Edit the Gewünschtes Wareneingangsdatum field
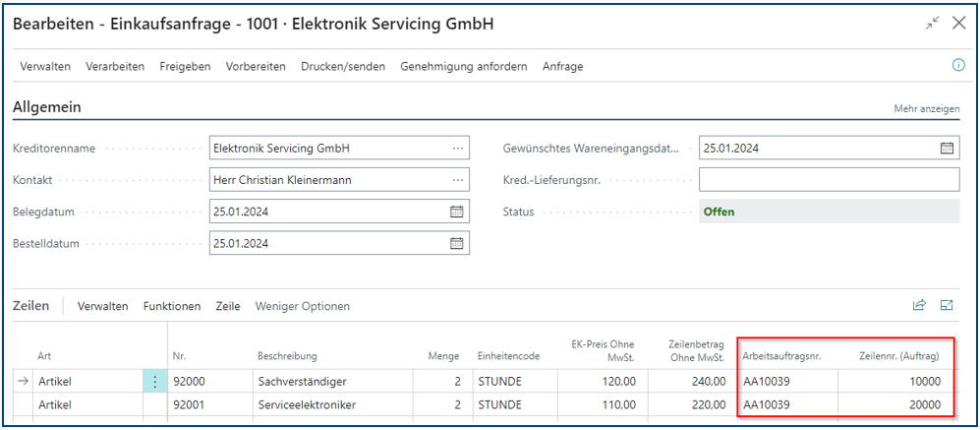The height and width of the screenshot is (430, 980). point(829,149)
